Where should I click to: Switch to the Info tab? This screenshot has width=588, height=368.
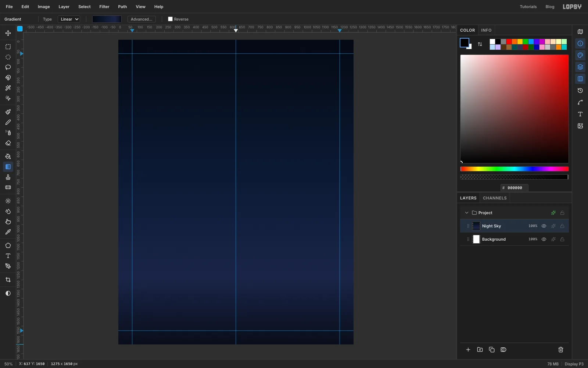(x=486, y=30)
